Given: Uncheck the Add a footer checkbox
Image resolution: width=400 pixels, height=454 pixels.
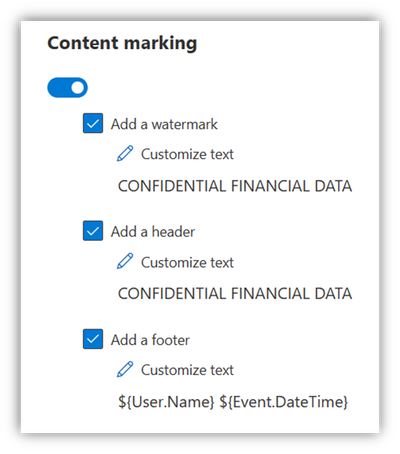Looking at the screenshot, I should coord(93,339).
